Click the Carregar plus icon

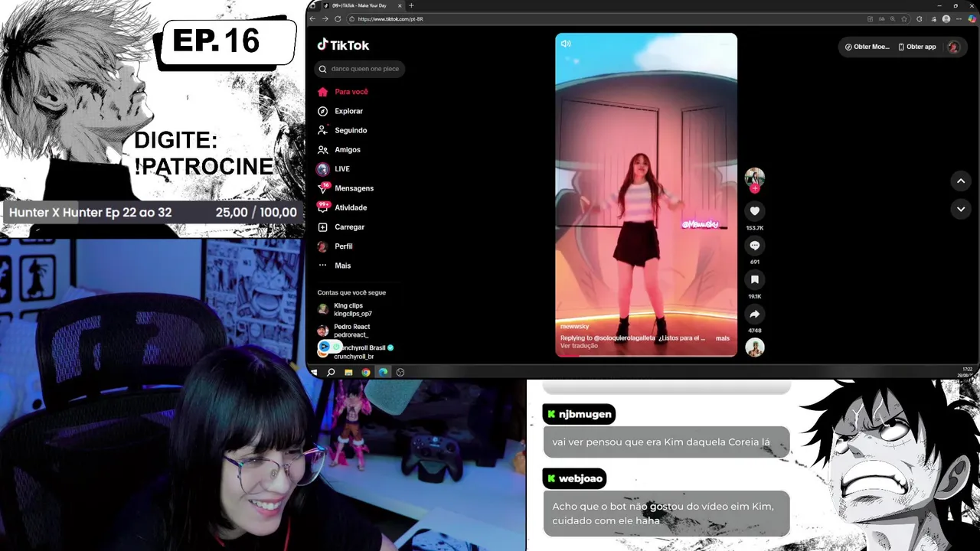322,227
